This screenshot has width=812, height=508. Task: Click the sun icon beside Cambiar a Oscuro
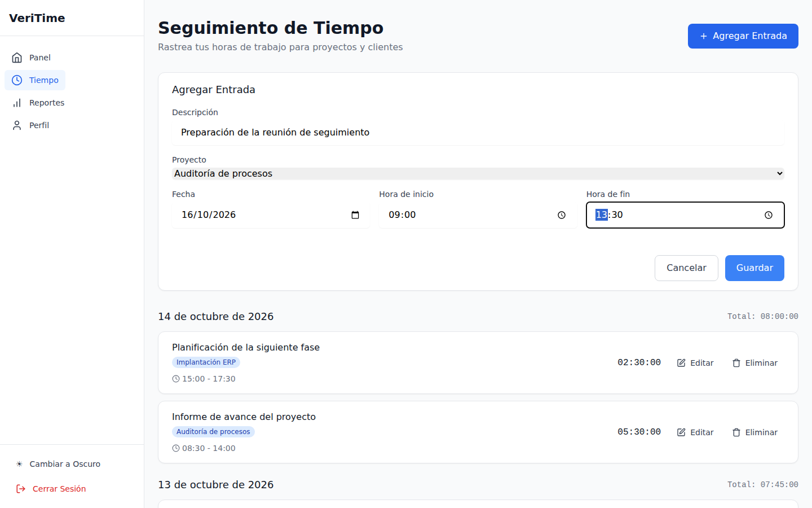tap(19, 464)
